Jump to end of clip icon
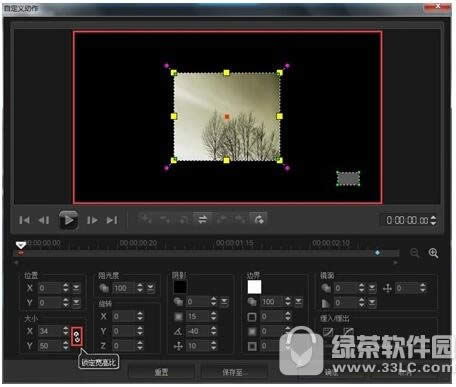The width and height of the screenshot is (456, 387). click(112, 220)
